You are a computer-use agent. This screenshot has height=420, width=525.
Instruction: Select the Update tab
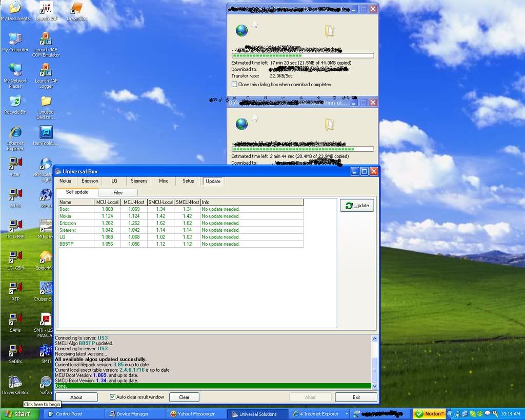click(x=213, y=181)
